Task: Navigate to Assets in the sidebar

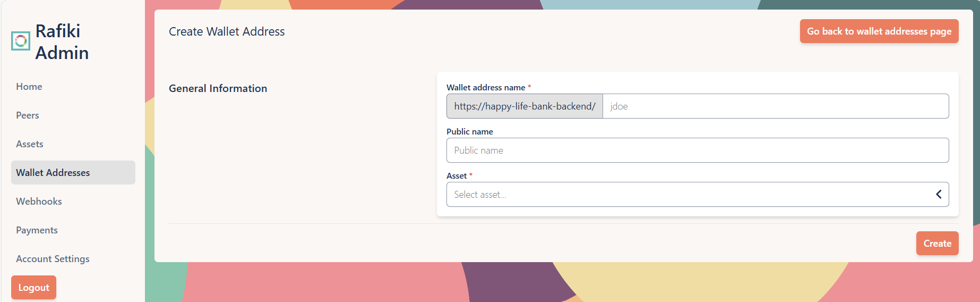Action: point(30,144)
